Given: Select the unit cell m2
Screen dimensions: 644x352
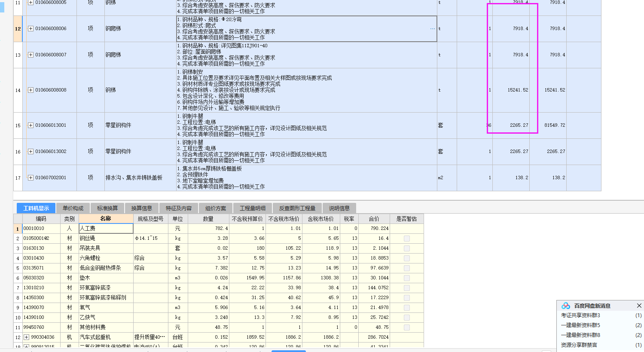Looking at the screenshot, I should pyautogui.click(x=447, y=178).
